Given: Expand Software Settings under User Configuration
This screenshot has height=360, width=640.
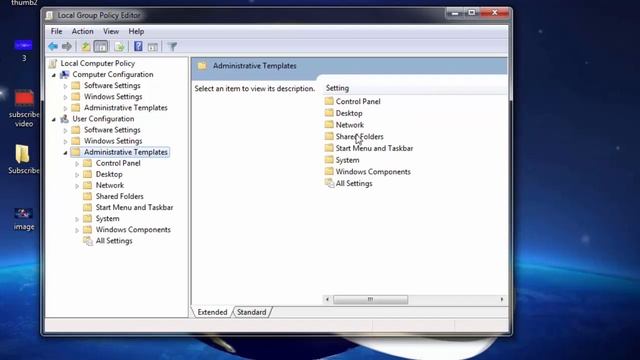Looking at the screenshot, I should pos(65,130).
